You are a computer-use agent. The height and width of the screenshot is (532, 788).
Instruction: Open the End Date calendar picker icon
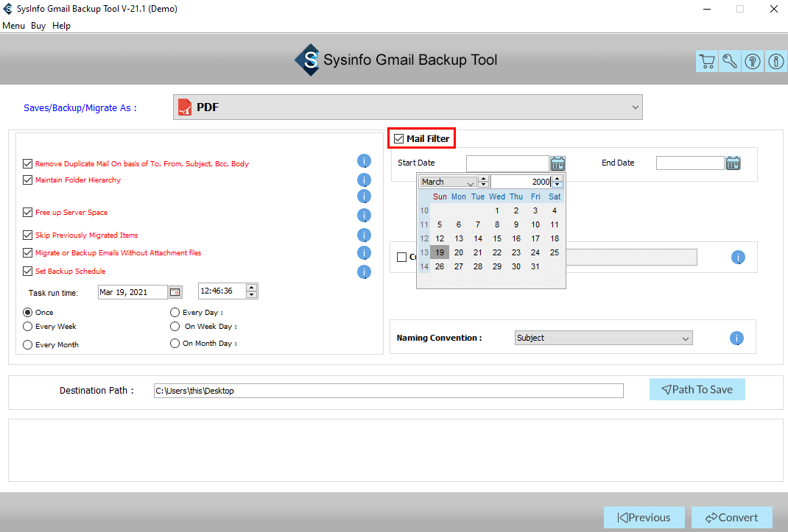(734, 163)
